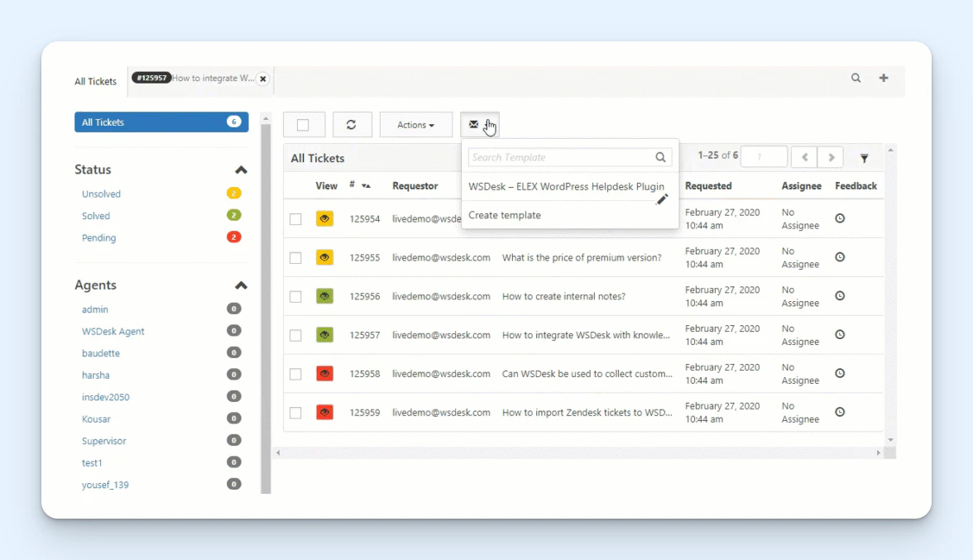Image resolution: width=973 pixels, height=560 pixels.
Task: Open the Actions dropdown
Action: 415,124
